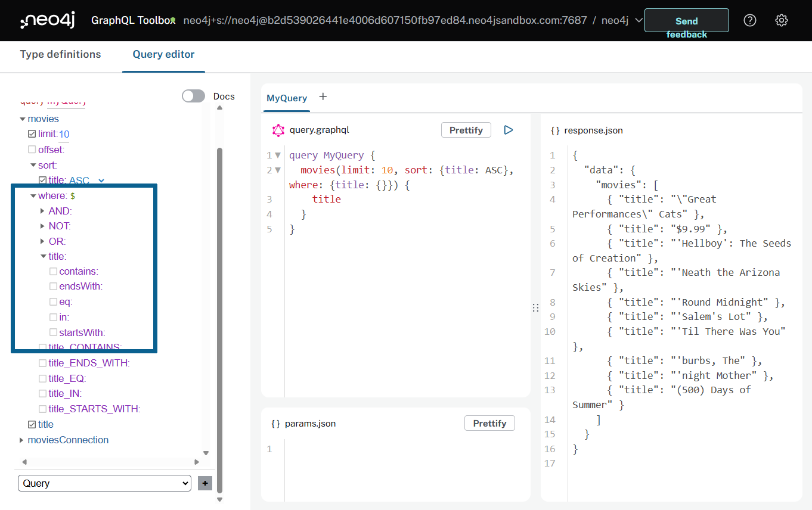Uncheck the title ASC sort checkbox
The image size is (812, 510).
pyautogui.click(x=43, y=180)
